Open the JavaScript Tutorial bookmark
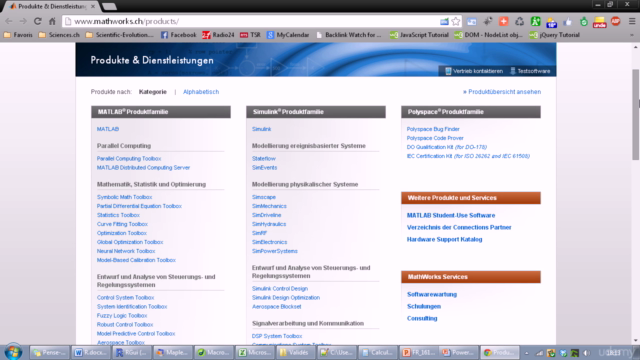Viewport: 640px width, 360px height. pyautogui.click(x=419, y=35)
